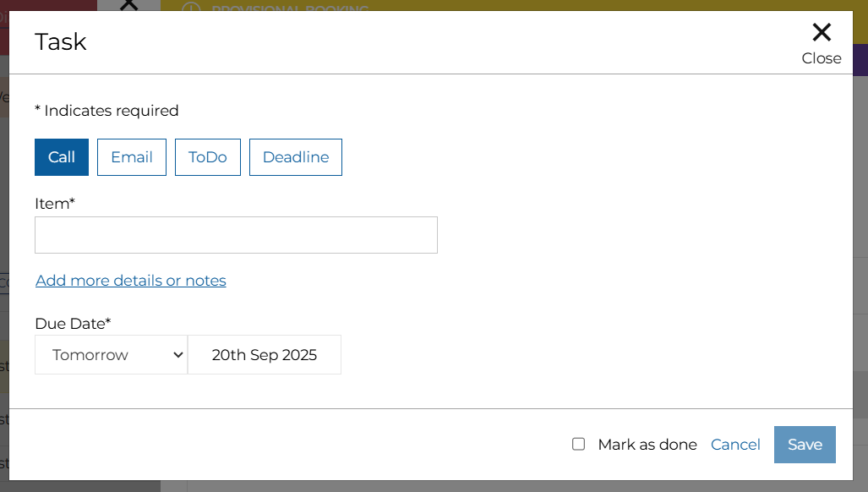The height and width of the screenshot is (492, 868).
Task: Select the Call task type
Action: pyautogui.click(x=62, y=157)
